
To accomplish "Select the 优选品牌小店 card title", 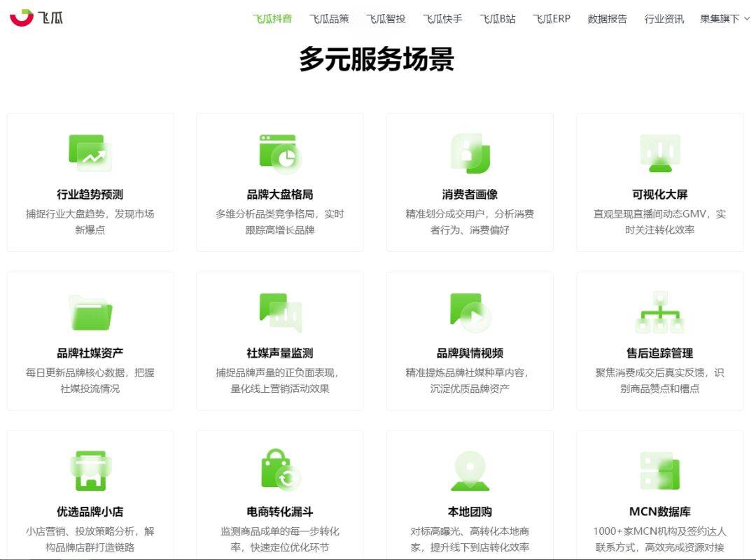I will point(90,512).
